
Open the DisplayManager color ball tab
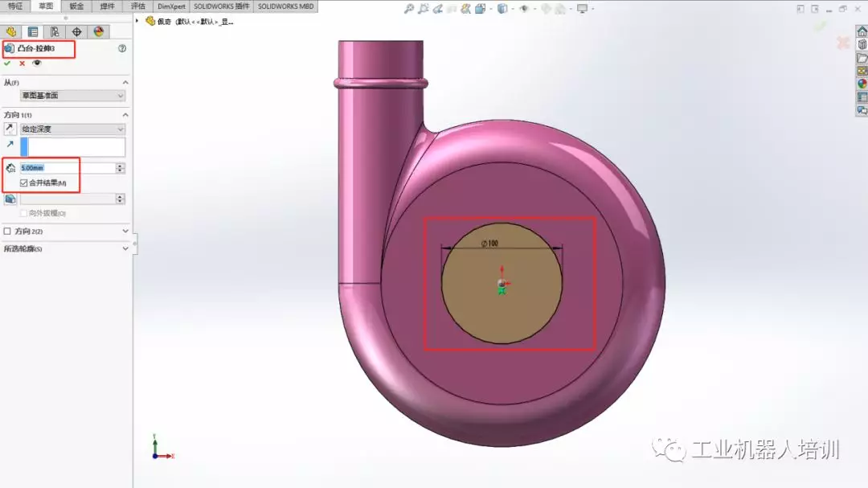(x=99, y=31)
